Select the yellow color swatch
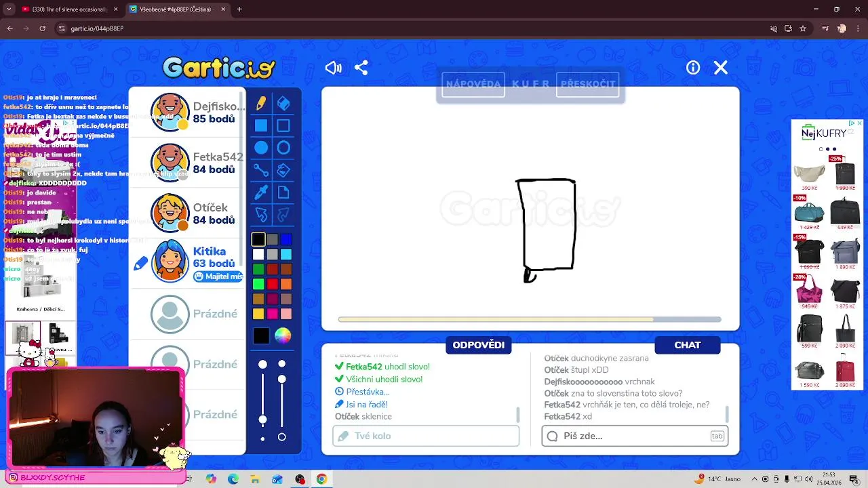Viewport: 868px width, 488px height. click(258, 314)
